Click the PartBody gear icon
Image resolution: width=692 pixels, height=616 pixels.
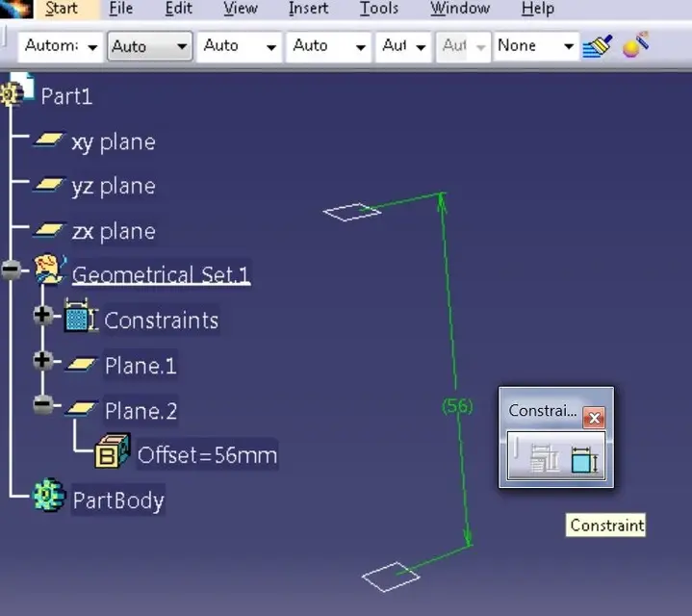coord(49,495)
